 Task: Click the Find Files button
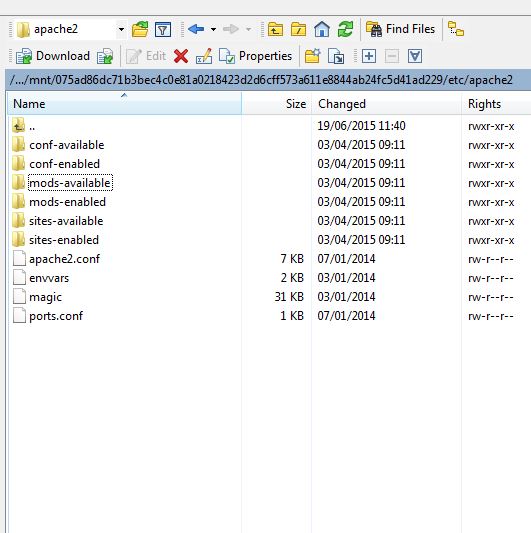point(400,29)
